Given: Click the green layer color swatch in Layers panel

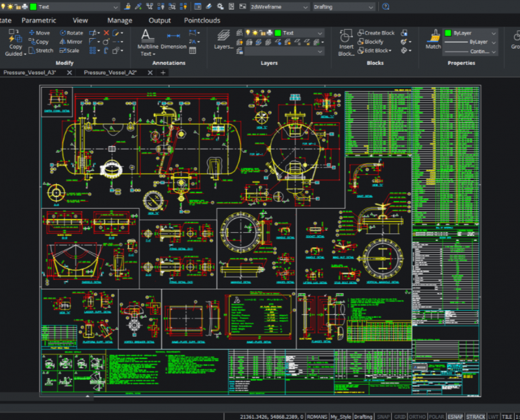Looking at the screenshot, I should point(278,33).
